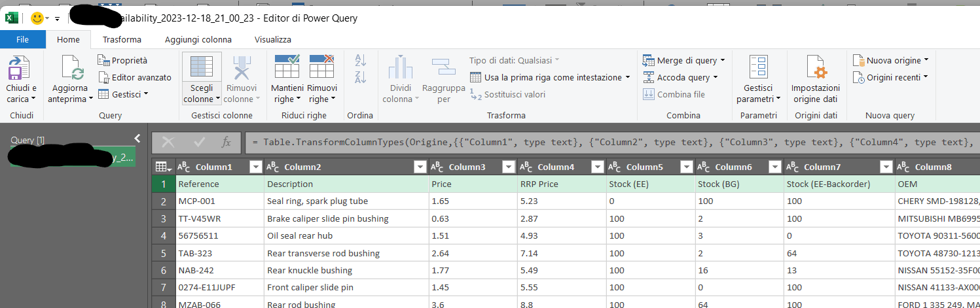Image resolution: width=980 pixels, height=308 pixels.
Task: Click the fx function icon
Action: click(x=227, y=142)
